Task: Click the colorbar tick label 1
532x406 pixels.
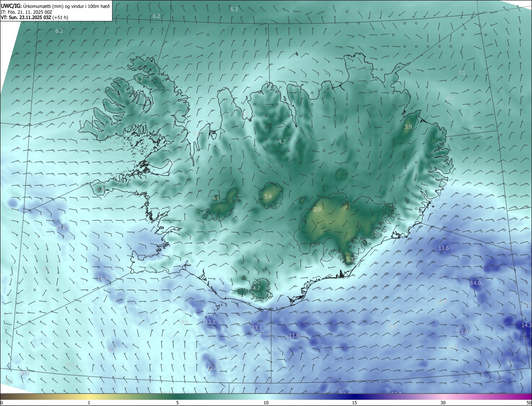Action: 89,403
